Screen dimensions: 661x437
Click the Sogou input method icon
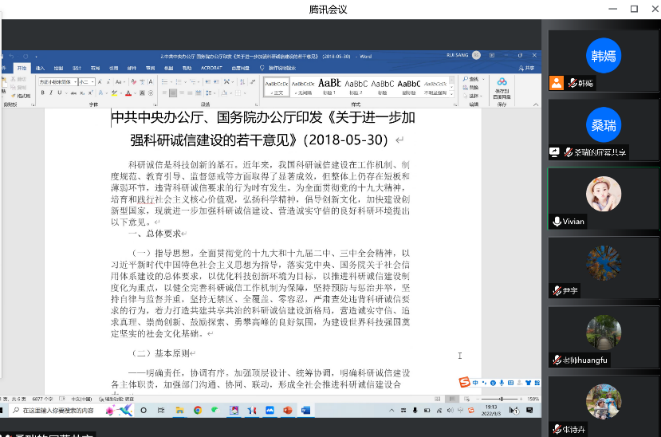(465, 381)
